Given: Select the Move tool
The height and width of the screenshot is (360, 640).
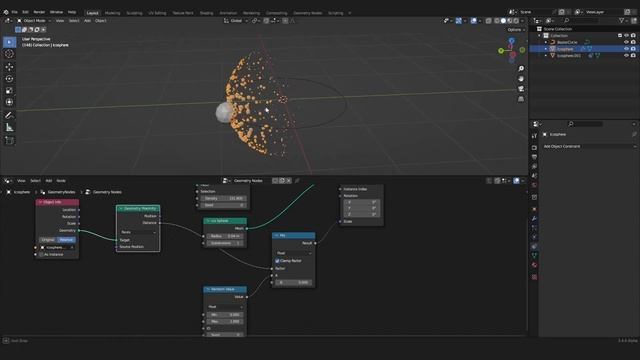Looking at the screenshot, I should pos(9,67).
